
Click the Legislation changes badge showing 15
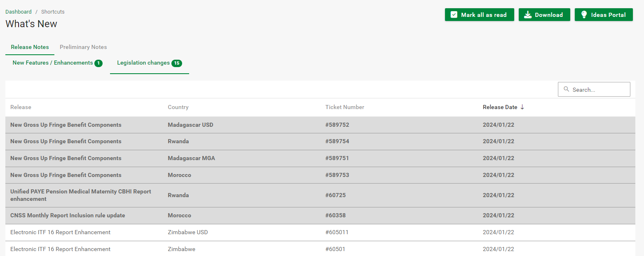177,63
